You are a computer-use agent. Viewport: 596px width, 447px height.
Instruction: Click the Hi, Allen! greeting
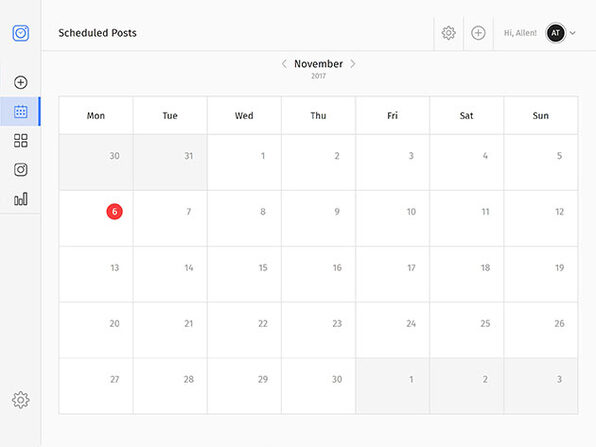point(520,33)
